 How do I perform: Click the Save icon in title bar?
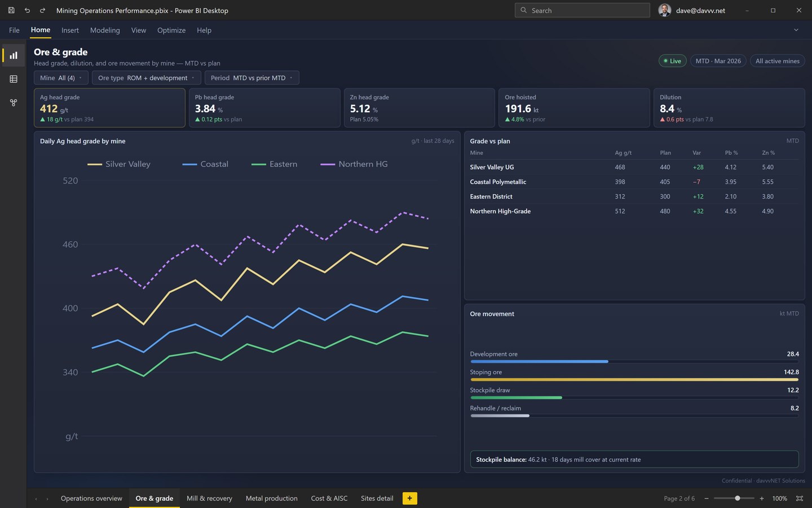(11, 10)
